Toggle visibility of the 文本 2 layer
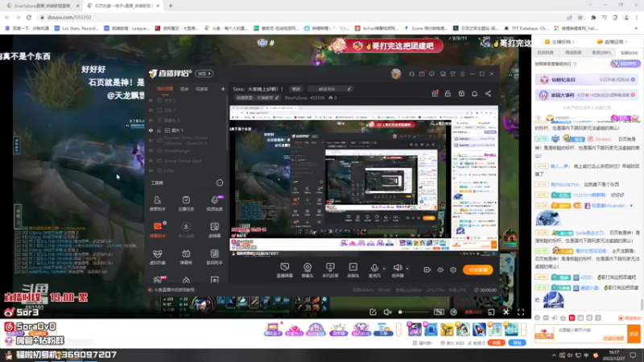This screenshot has height=362, width=644. click(151, 100)
